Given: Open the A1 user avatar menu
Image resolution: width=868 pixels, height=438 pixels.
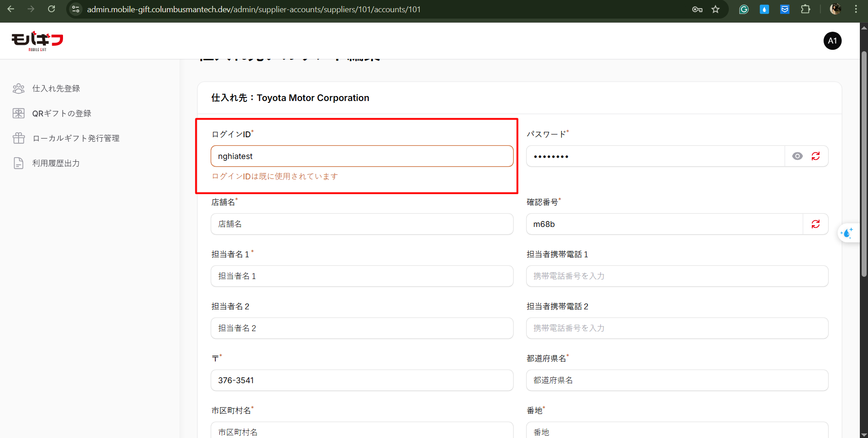Looking at the screenshot, I should point(832,41).
